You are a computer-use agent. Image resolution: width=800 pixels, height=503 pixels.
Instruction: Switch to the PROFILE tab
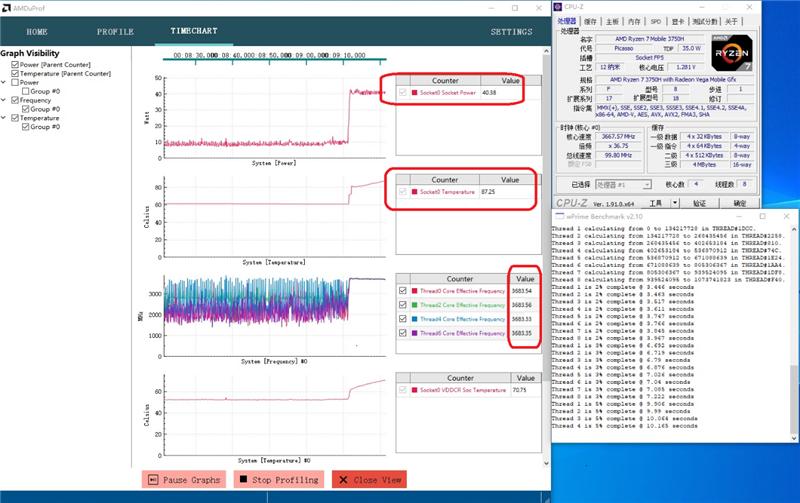click(x=115, y=32)
